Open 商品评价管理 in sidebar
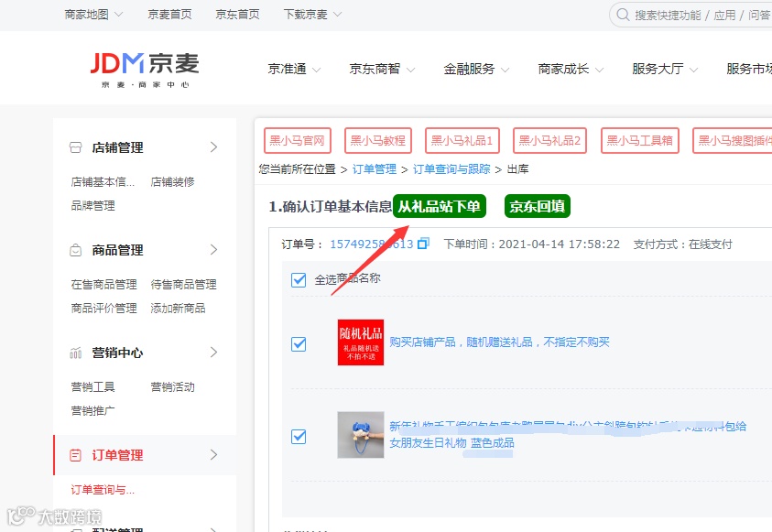Viewport: 772px width, 532px height. click(103, 308)
